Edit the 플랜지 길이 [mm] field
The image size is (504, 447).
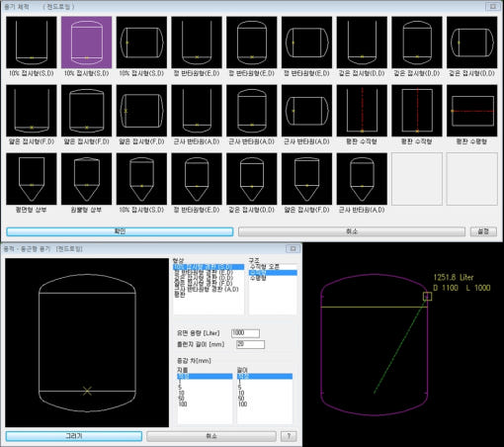[250, 344]
